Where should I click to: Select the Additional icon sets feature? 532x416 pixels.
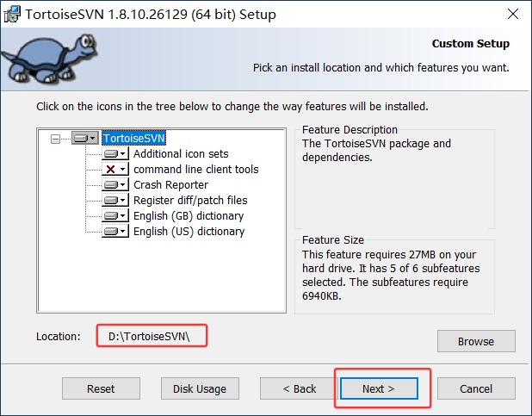[x=181, y=154]
